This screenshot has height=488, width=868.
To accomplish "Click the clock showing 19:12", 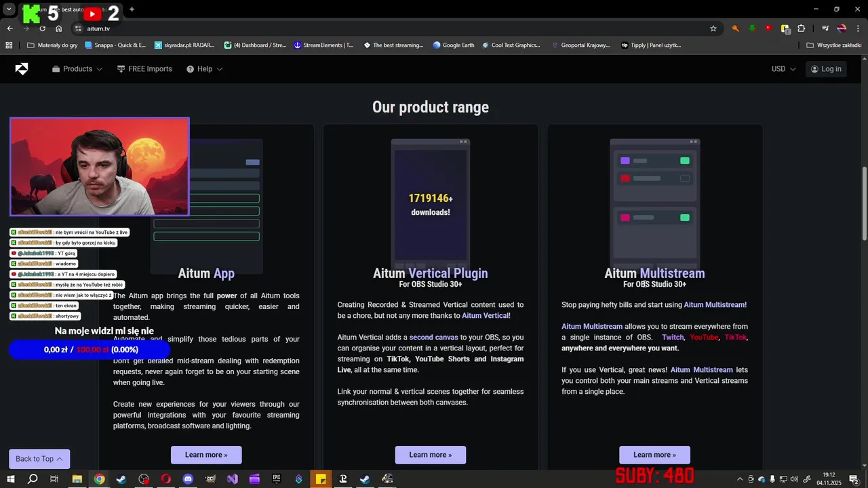I will pos(829,479).
